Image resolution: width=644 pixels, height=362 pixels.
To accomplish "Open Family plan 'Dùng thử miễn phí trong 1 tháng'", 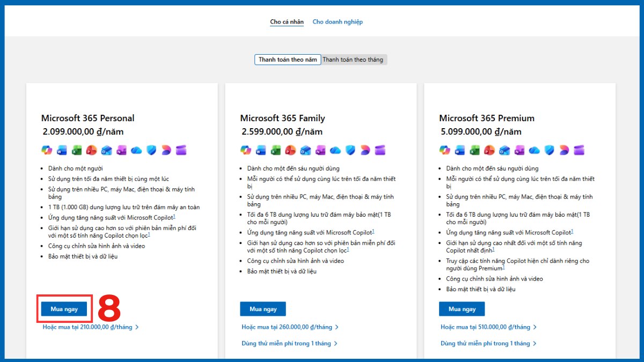I will tap(290, 343).
